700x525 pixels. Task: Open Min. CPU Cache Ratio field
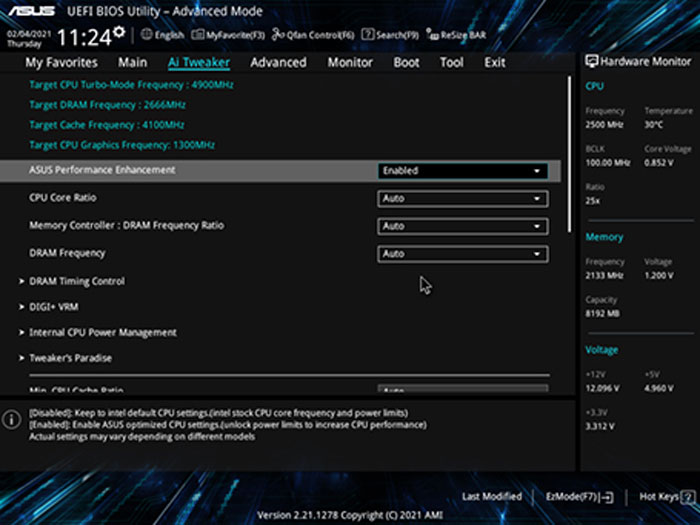tap(463, 389)
